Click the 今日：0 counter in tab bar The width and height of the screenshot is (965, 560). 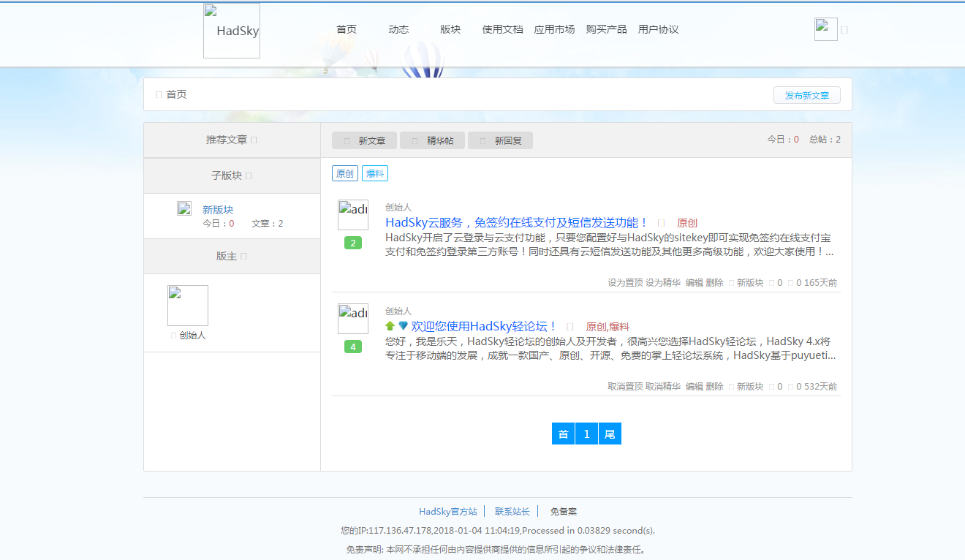pos(783,140)
